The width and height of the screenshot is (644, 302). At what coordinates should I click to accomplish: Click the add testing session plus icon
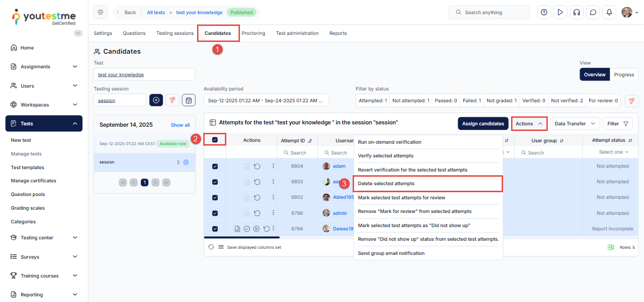(156, 100)
